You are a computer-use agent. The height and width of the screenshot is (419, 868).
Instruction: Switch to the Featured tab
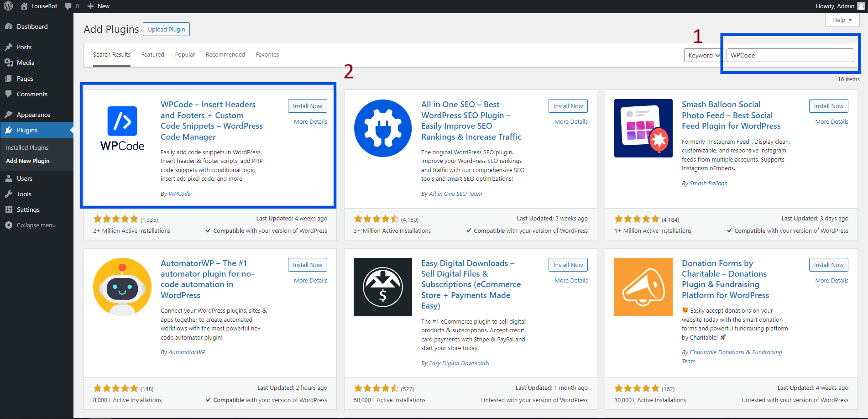152,55
